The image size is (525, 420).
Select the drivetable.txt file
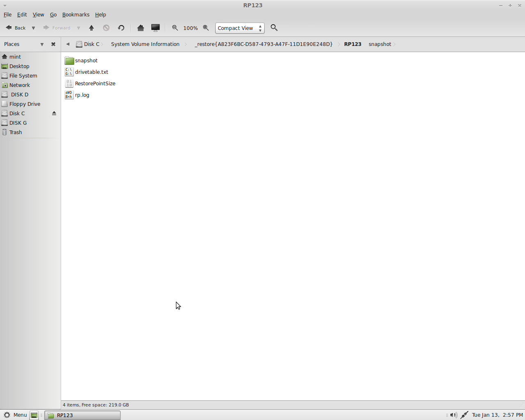coord(87,72)
